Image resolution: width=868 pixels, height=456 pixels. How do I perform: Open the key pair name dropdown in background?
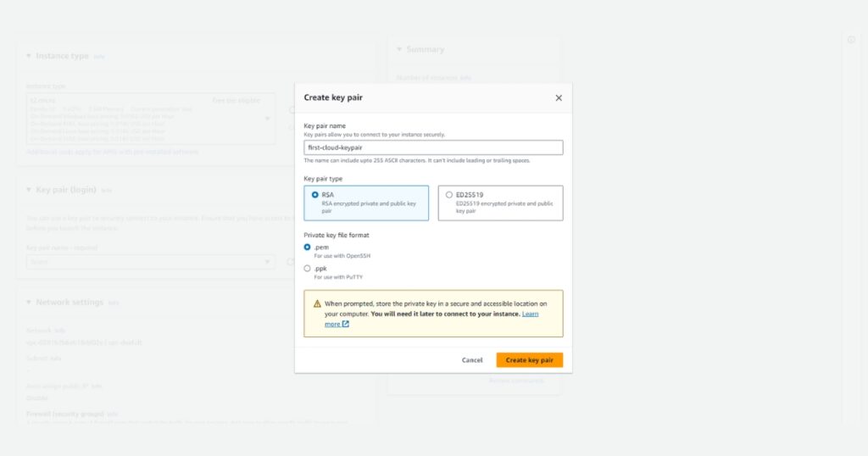[x=151, y=262]
